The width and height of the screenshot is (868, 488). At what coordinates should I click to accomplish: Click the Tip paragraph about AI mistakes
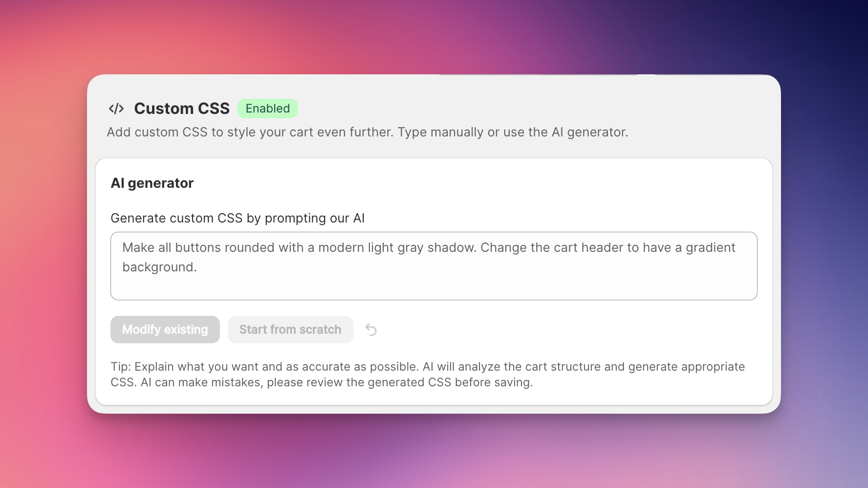[428, 375]
